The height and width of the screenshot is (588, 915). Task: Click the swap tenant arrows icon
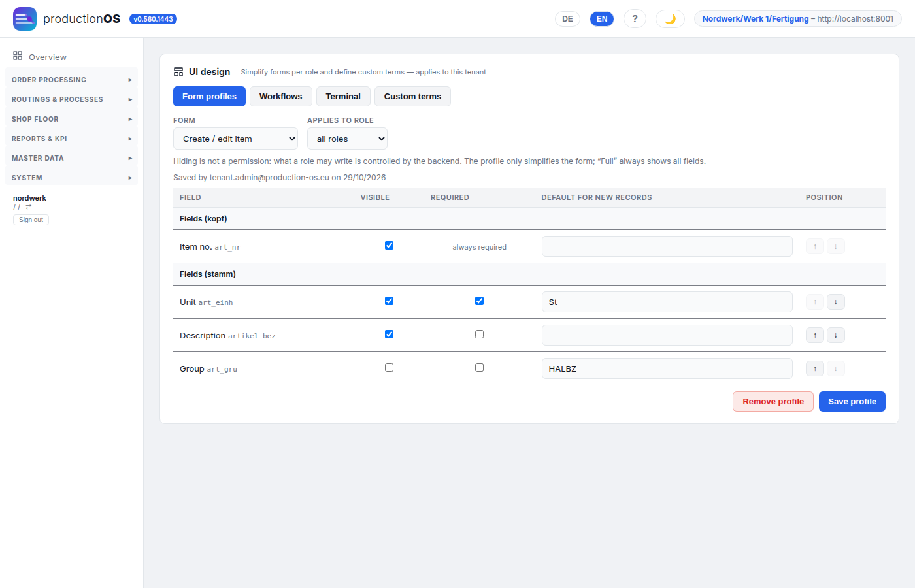coord(29,207)
